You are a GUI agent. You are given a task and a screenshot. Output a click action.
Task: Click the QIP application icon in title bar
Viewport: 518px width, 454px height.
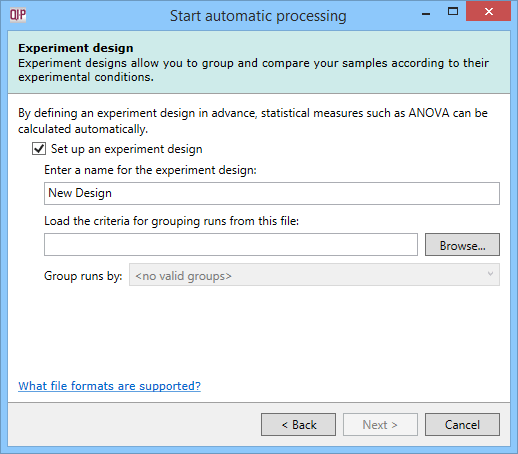18,15
